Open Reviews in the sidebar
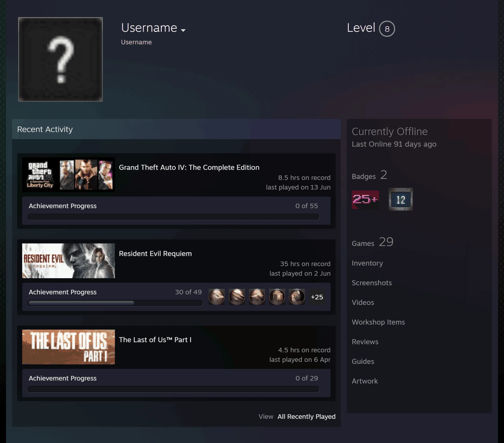 point(365,342)
